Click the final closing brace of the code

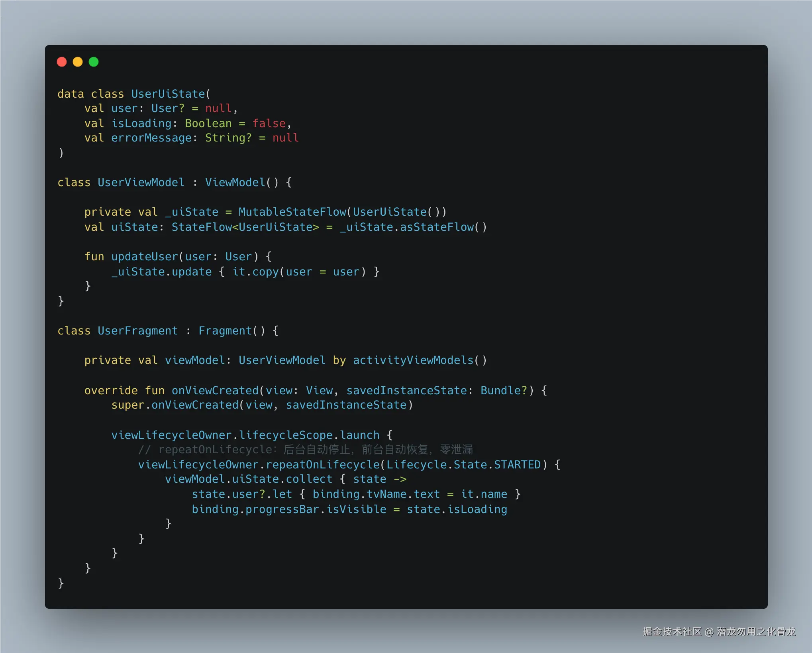61,583
